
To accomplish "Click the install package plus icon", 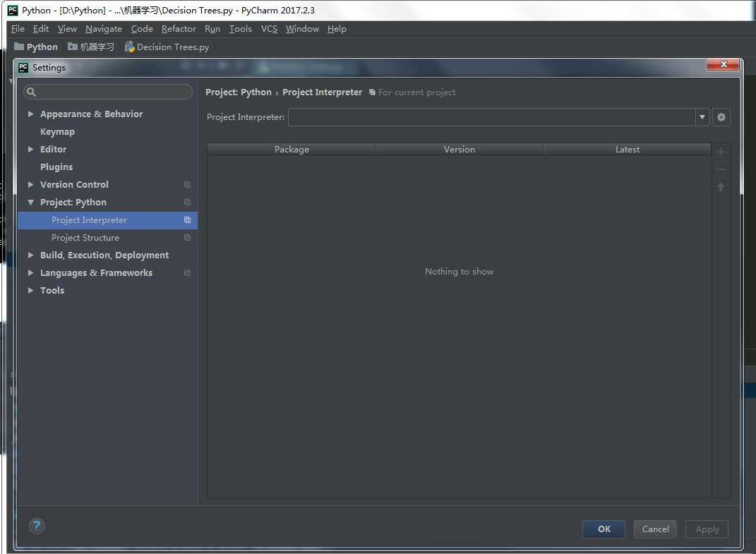I will click(720, 152).
